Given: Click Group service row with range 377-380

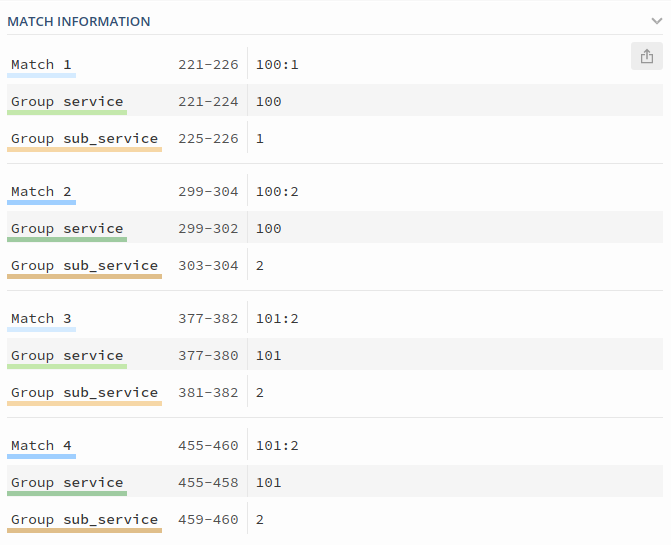Looking at the screenshot, I should pos(335,356).
